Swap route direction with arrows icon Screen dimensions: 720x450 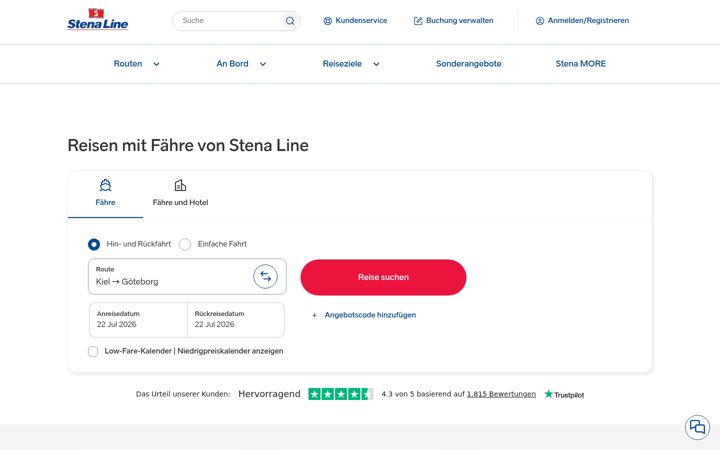265,276
